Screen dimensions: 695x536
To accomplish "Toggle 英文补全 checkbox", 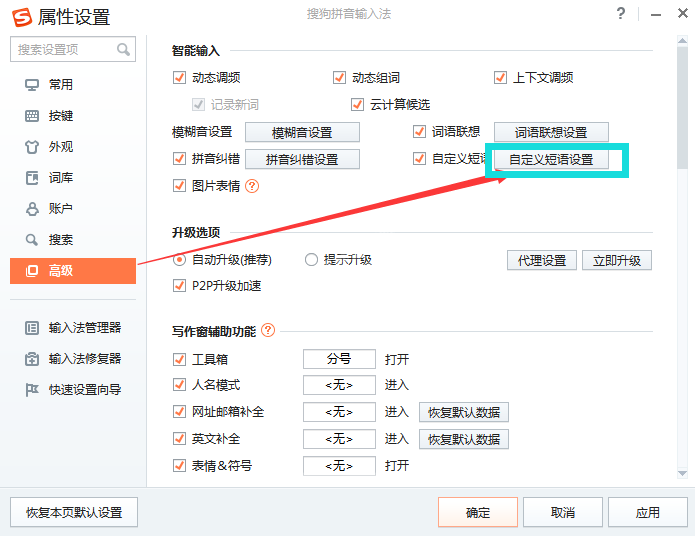I will [179, 439].
